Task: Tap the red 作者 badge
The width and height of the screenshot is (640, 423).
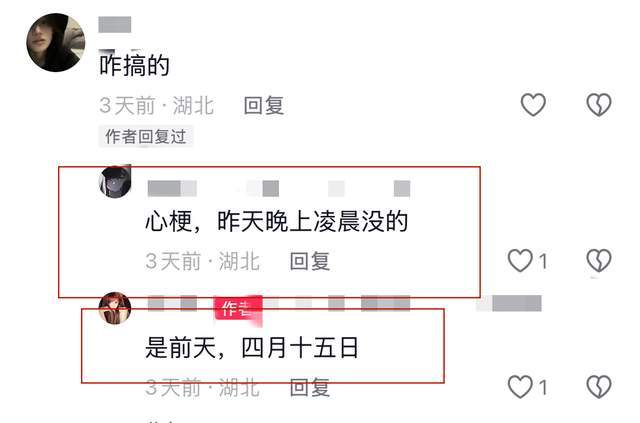Action: point(238,309)
